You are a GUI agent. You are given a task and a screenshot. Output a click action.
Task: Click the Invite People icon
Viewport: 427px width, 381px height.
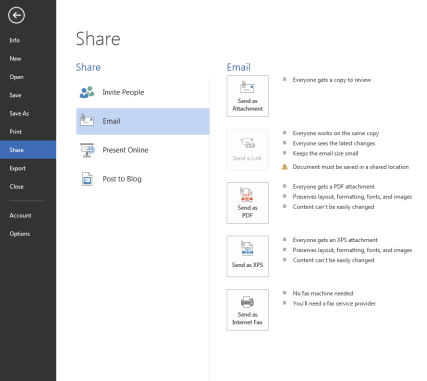pyautogui.click(x=87, y=92)
